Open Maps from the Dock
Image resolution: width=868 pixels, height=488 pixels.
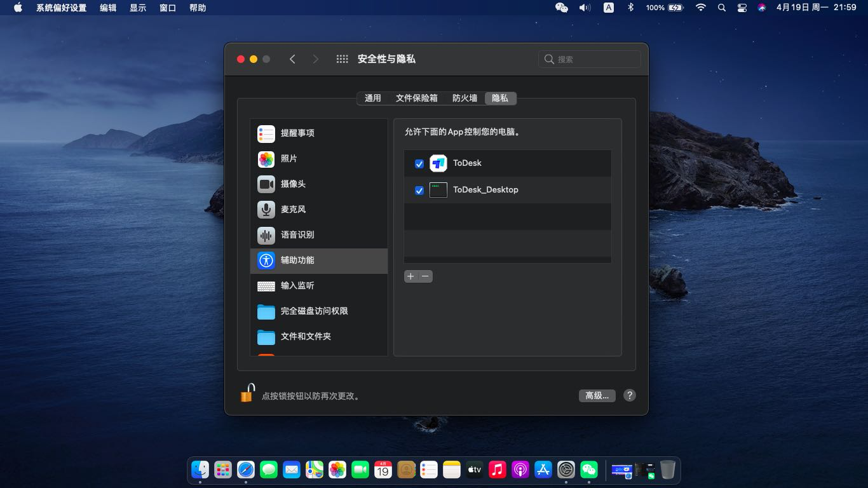[x=315, y=470]
